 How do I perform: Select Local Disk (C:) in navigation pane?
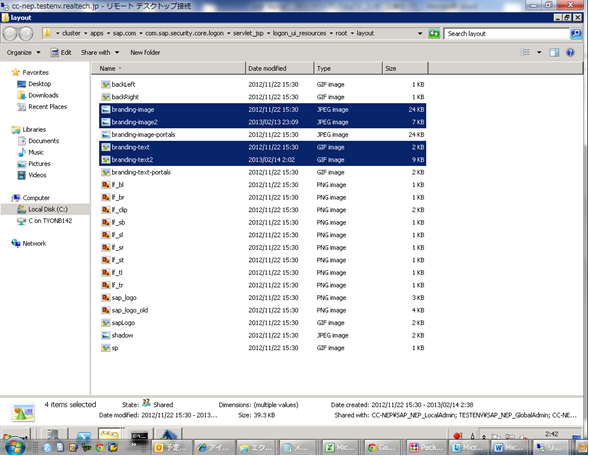pos(48,209)
